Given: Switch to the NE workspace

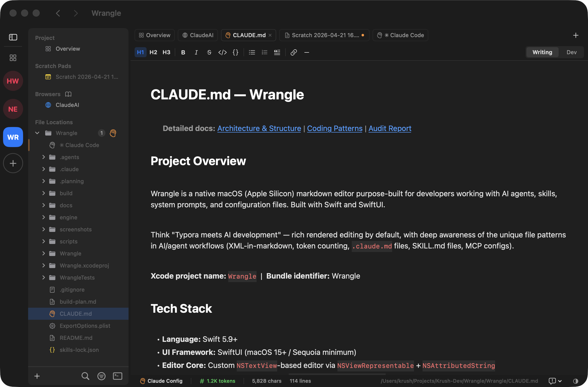Looking at the screenshot, I should point(13,109).
